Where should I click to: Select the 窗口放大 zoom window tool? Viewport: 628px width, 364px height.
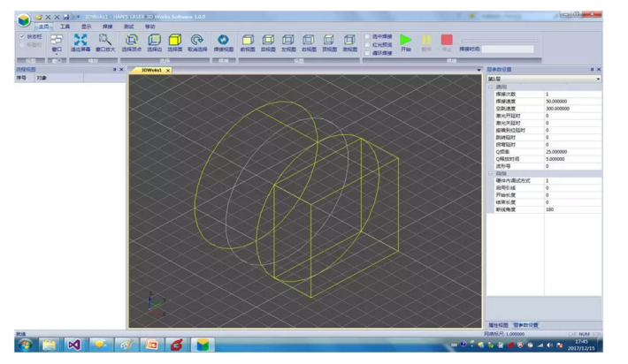(x=104, y=42)
